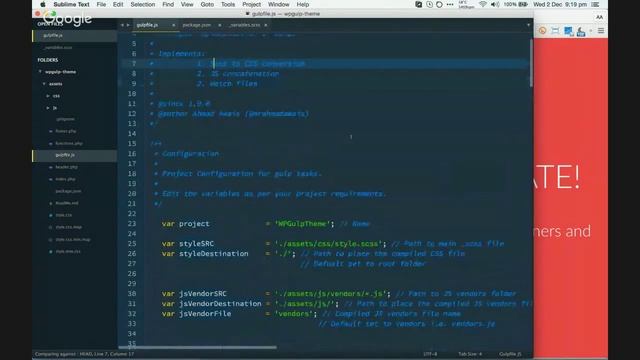640x360 pixels.
Task: Expand the css folder
Action: (x=48, y=96)
